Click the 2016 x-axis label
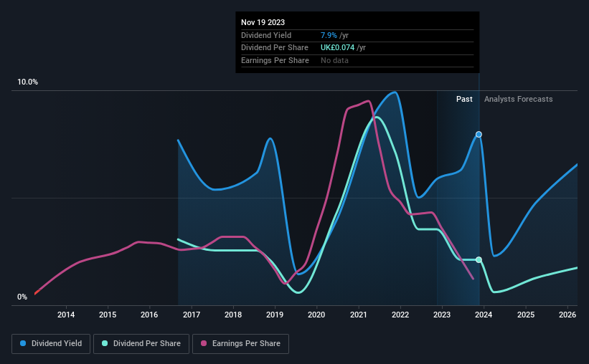 149,315
